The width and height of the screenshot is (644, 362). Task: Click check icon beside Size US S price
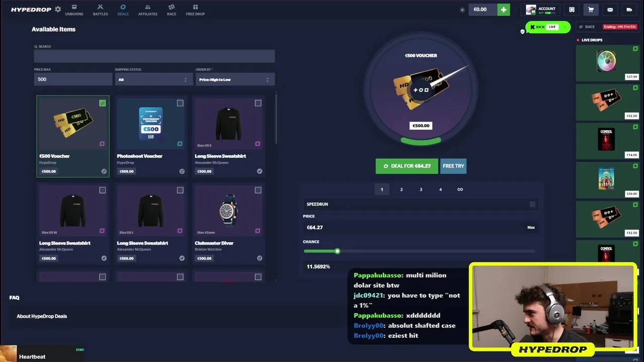tap(260, 171)
